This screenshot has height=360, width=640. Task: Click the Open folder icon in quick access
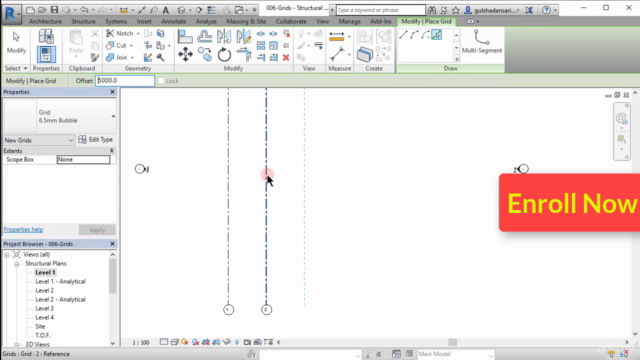[42, 10]
